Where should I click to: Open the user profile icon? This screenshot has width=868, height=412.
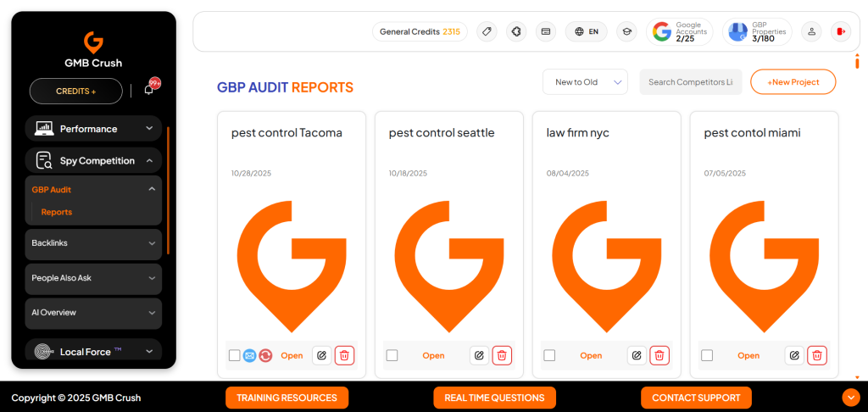[811, 31]
